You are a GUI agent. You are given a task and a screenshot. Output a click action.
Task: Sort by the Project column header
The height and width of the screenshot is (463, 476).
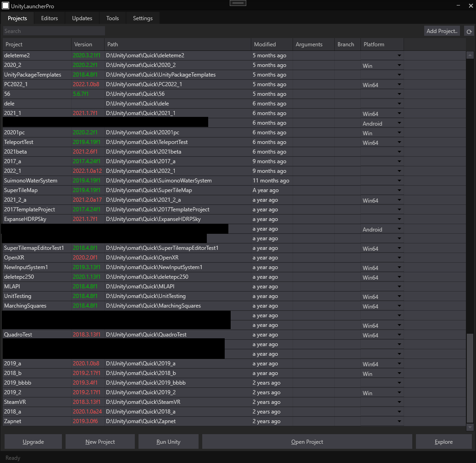coord(37,44)
